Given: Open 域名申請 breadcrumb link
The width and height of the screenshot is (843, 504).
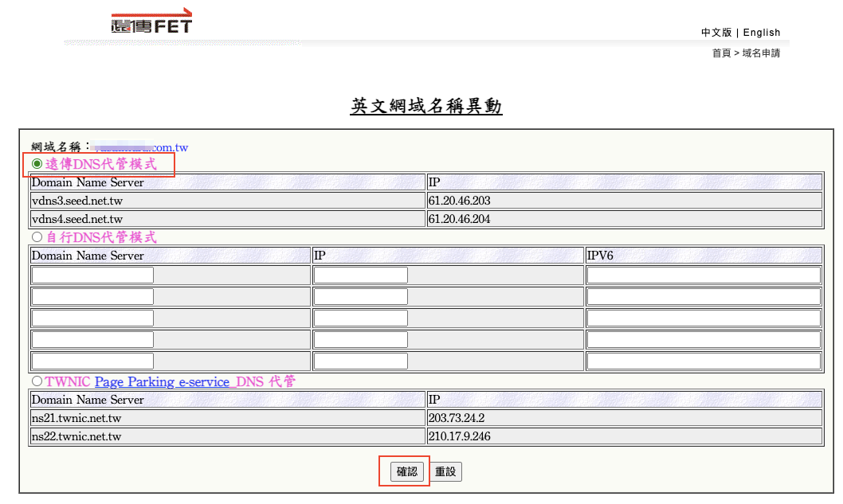Looking at the screenshot, I should (x=761, y=53).
